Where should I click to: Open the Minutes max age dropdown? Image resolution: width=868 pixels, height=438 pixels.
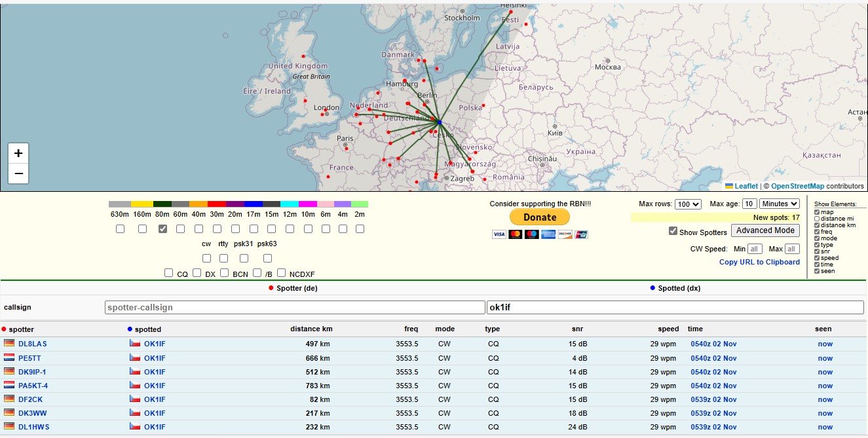tap(779, 204)
